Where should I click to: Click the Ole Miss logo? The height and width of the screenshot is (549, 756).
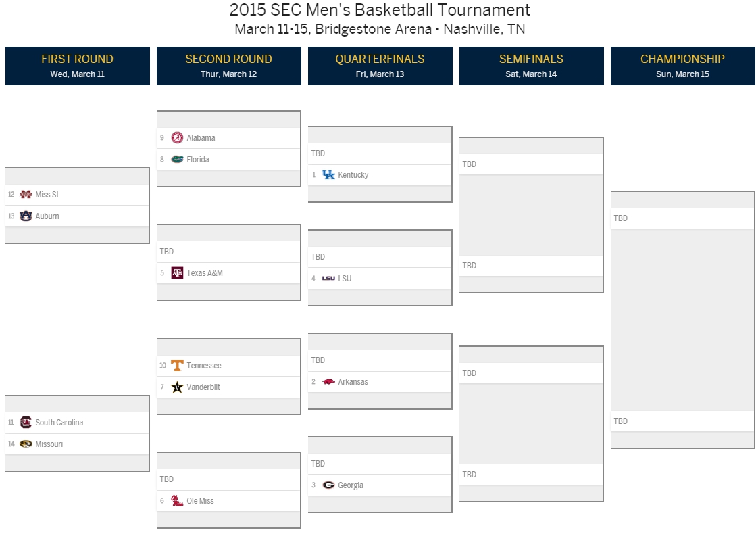[178, 501]
